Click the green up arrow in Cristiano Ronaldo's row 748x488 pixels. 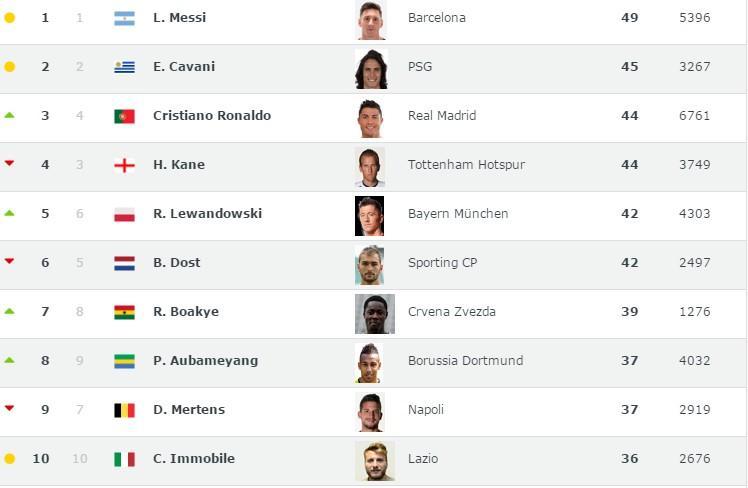[x=9, y=115]
